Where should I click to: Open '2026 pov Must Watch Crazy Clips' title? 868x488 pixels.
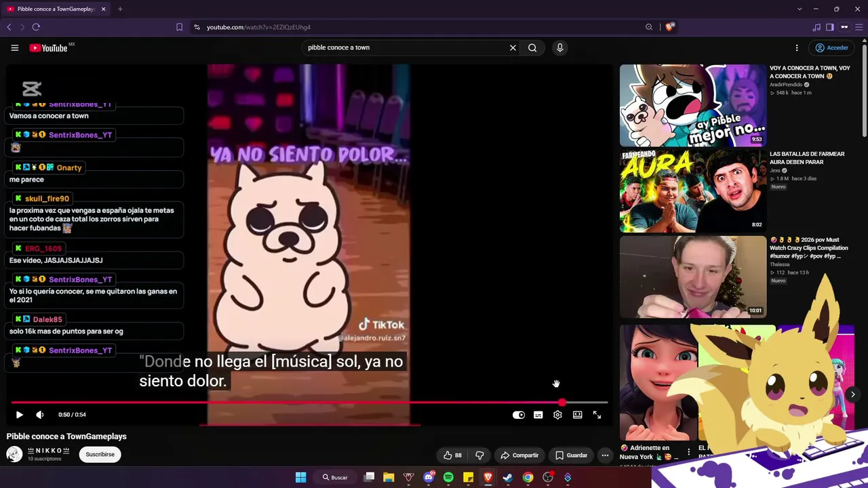(x=809, y=248)
